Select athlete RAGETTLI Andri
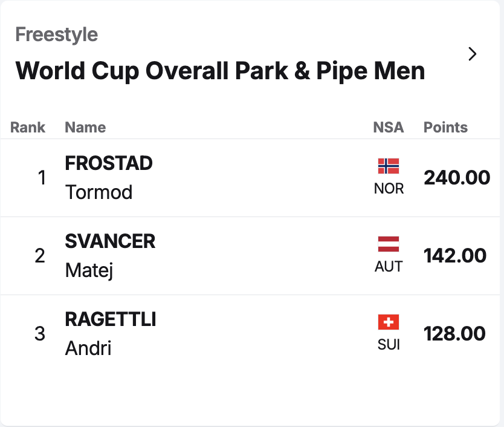 111,334
